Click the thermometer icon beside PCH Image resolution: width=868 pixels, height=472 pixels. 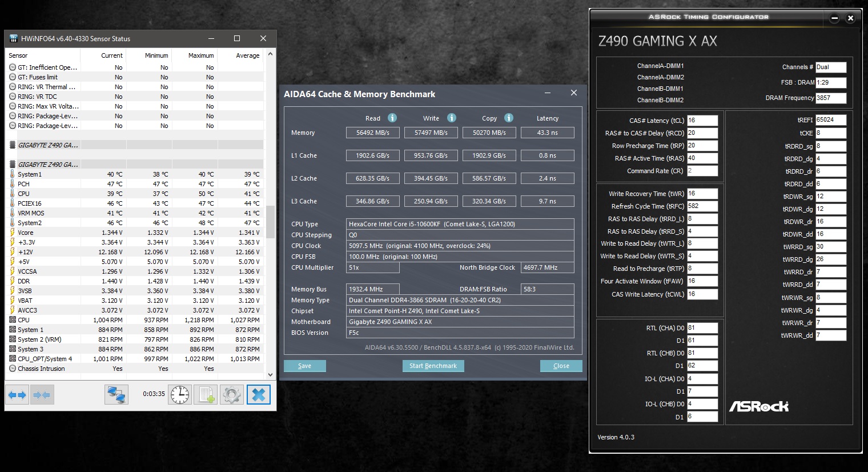pyautogui.click(x=13, y=184)
